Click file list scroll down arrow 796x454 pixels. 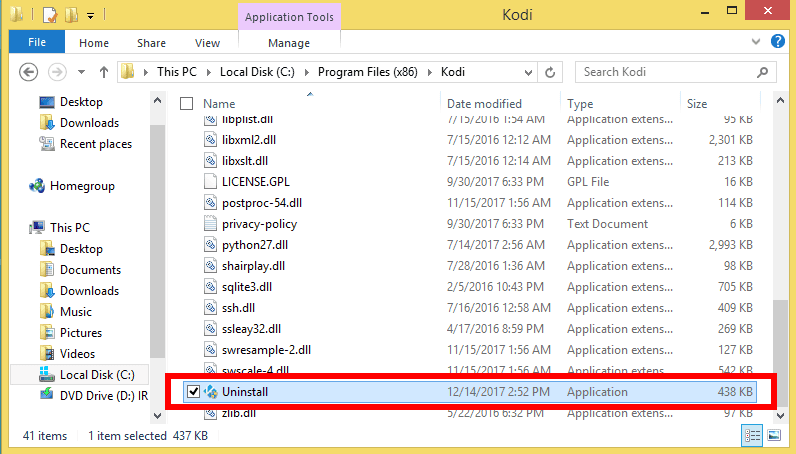coord(780,415)
